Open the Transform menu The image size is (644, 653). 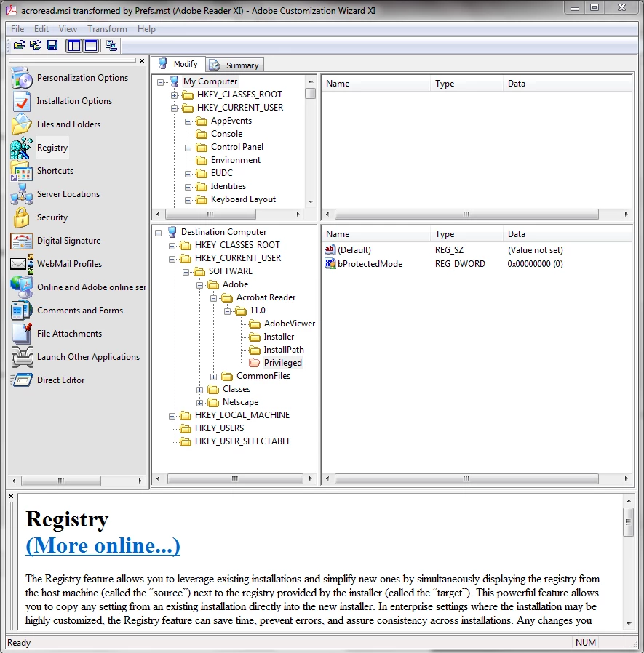coord(107,29)
